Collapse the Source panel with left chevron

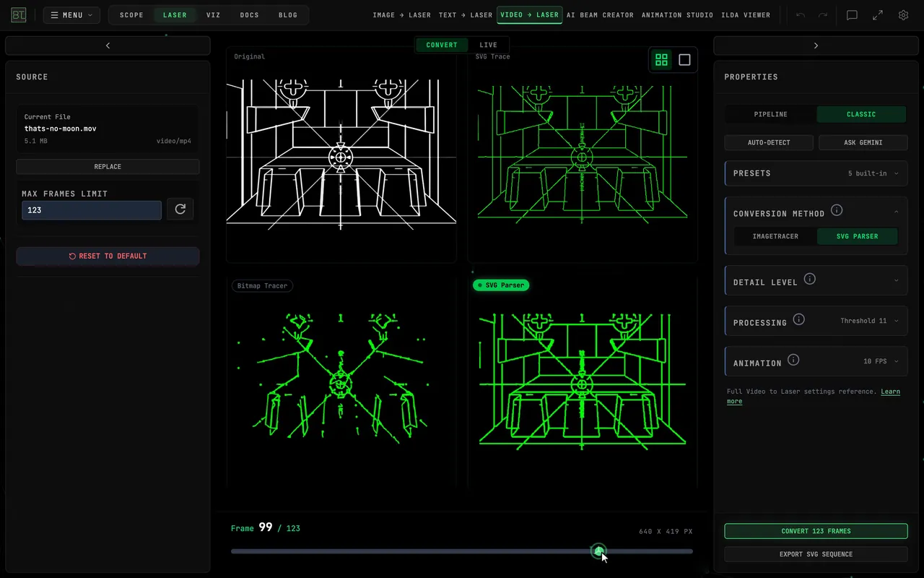(x=108, y=46)
